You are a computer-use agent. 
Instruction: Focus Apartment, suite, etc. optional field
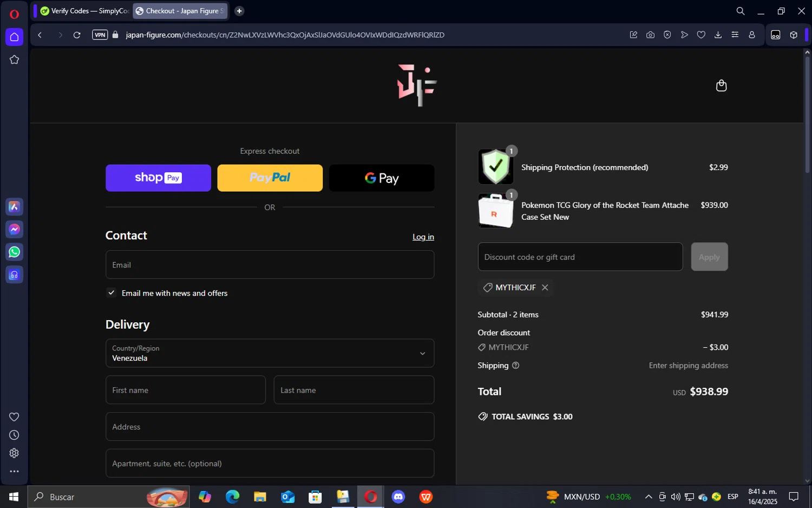tap(270, 464)
